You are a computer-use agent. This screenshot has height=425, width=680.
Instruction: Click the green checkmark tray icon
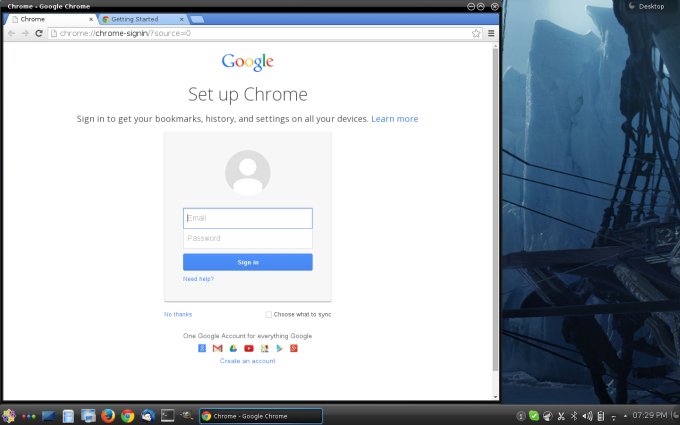point(534,416)
